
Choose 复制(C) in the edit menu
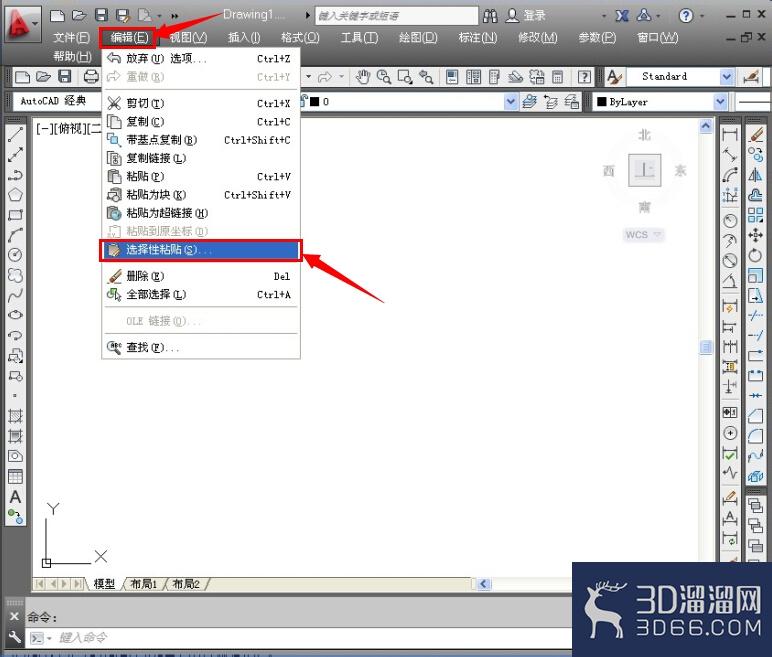(x=201, y=121)
